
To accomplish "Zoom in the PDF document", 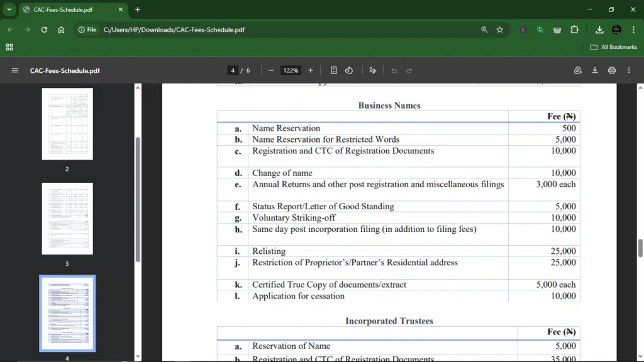I will pos(311,70).
